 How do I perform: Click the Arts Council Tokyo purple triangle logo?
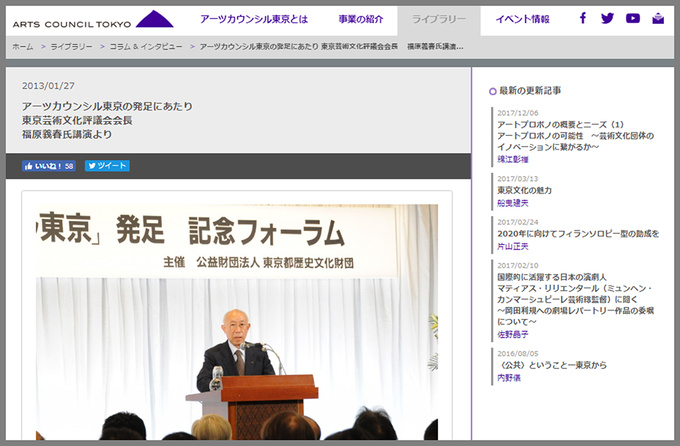click(x=154, y=18)
